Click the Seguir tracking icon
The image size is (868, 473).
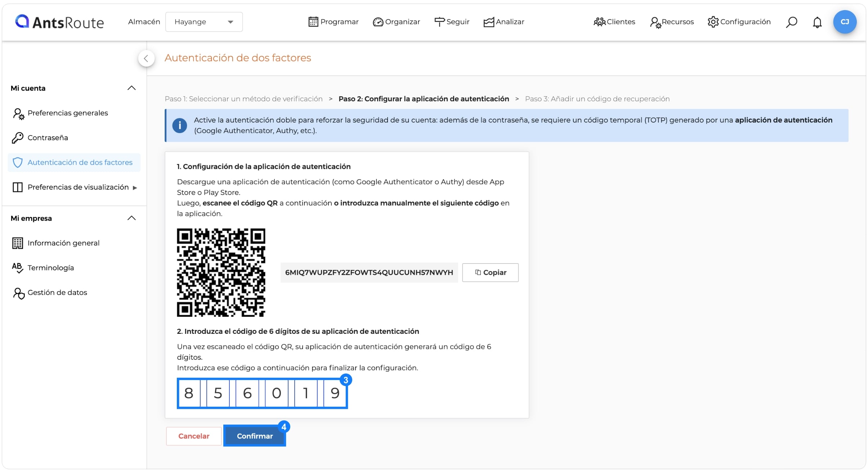coord(439,22)
